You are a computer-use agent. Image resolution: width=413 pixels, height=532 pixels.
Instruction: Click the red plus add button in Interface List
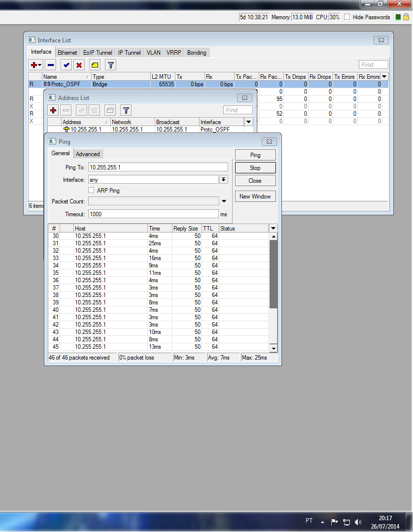(34, 65)
